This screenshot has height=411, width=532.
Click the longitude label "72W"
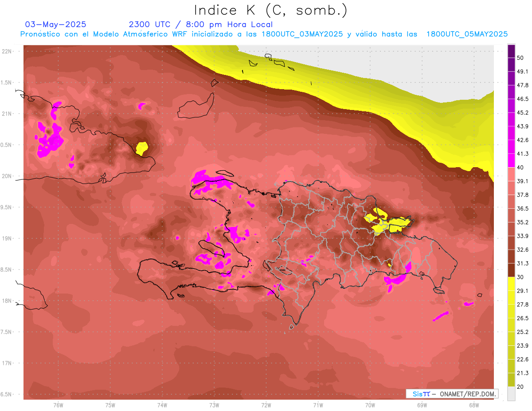[266, 405]
